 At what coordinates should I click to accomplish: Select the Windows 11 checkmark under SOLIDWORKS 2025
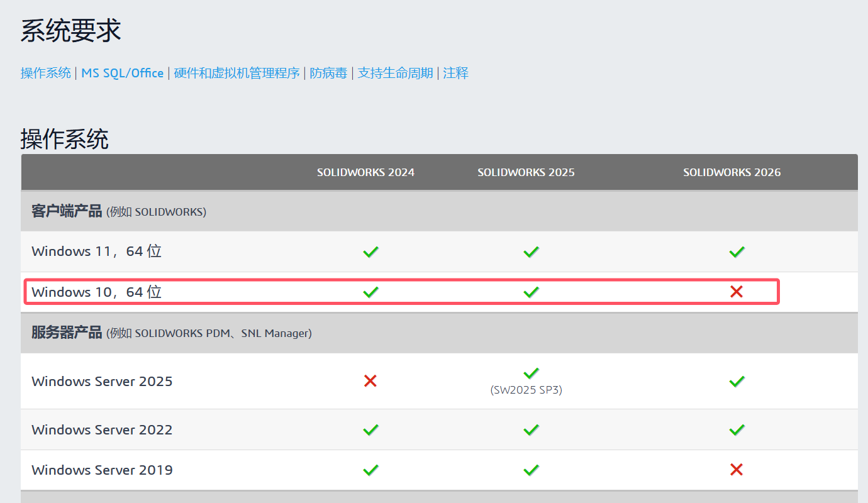click(x=531, y=252)
